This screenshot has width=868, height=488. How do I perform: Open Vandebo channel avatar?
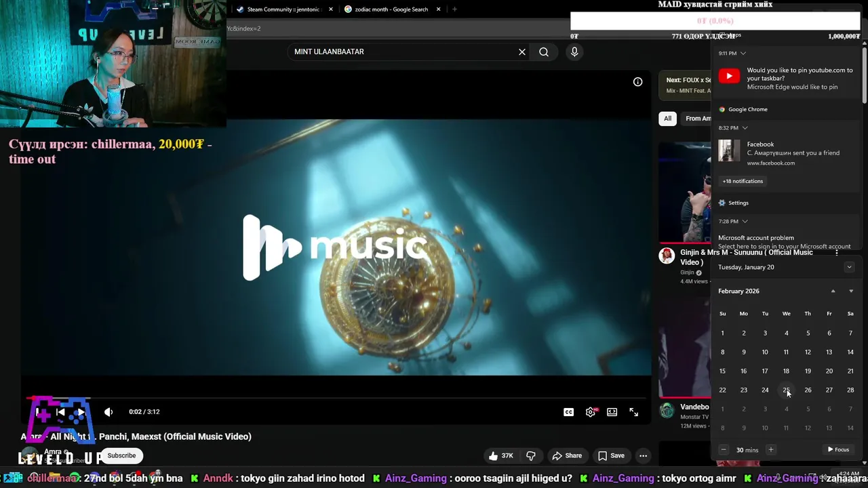click(x=667, y=410)
